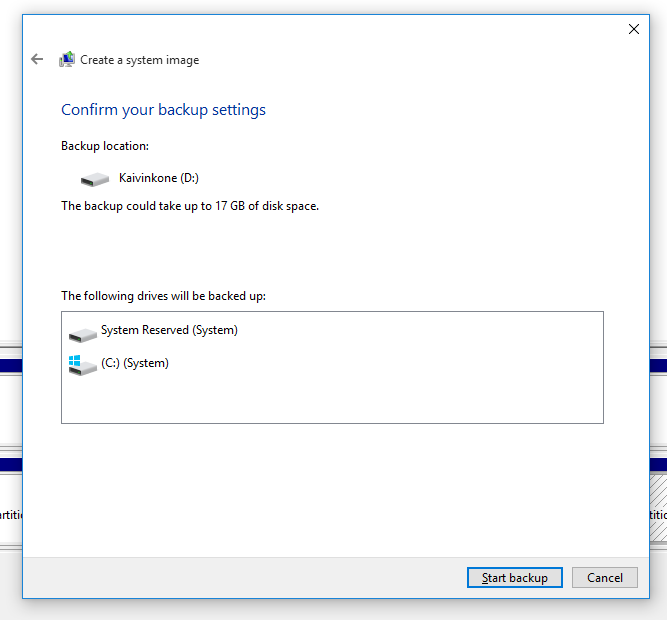Close the system image dialog
Screen dimensions: 667x620
point(633,30)
